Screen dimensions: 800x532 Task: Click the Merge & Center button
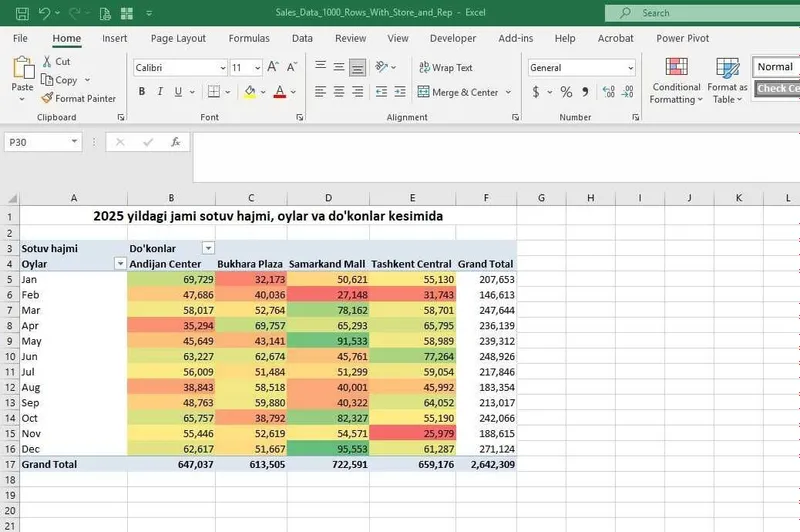(x=458, y=92)
